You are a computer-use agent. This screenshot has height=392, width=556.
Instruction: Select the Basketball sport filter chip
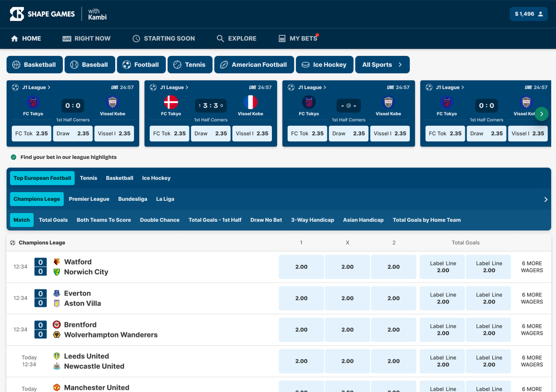point(34,65)
